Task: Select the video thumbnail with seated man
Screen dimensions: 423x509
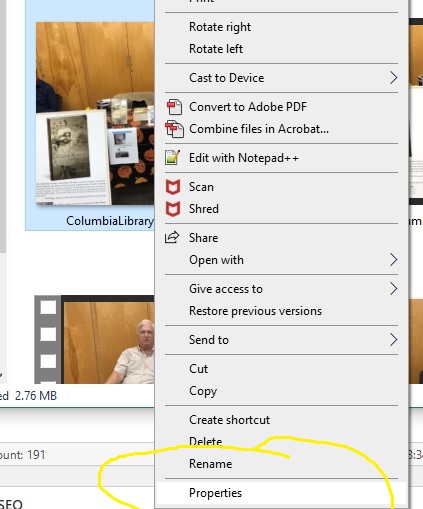Action: pyautogui.click(x=94, y=339)
